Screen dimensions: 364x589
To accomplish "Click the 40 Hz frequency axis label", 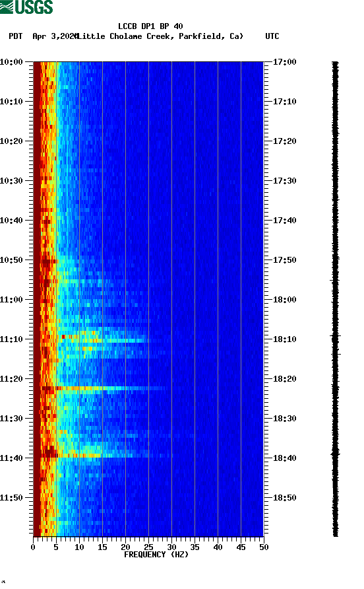I will point(218,547).
